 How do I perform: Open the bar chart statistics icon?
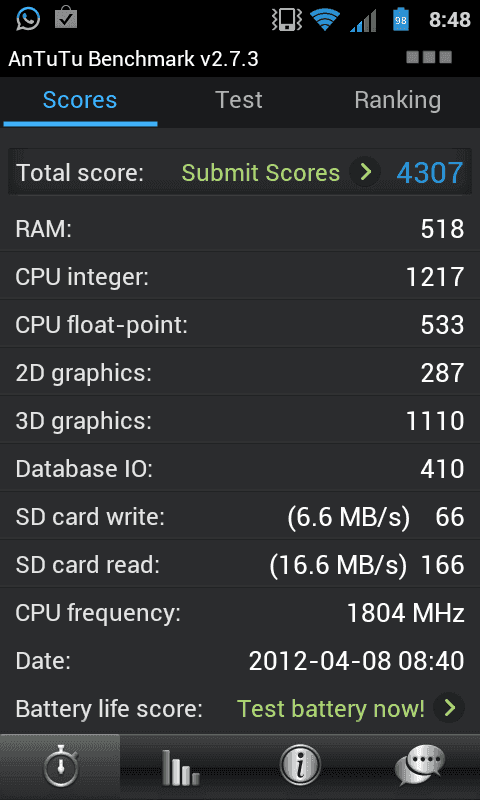pyautogui.click(x=180, y=767)
